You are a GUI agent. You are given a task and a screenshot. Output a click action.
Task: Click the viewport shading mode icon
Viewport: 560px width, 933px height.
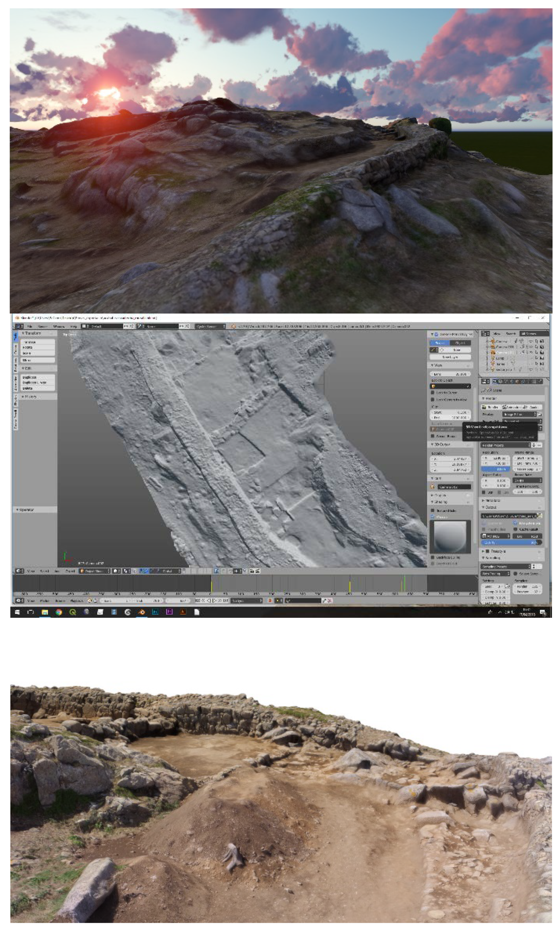[x=117, y=571]
